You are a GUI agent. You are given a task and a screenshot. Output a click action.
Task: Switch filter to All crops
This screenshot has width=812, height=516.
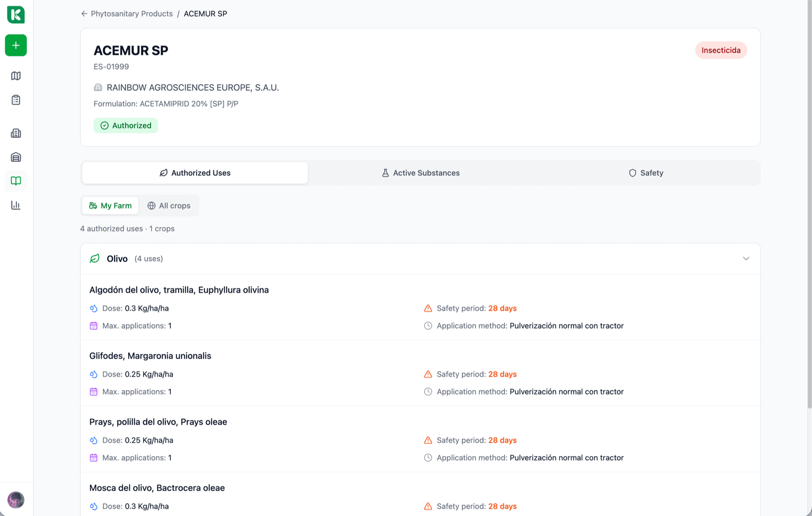tap(169, 206)
